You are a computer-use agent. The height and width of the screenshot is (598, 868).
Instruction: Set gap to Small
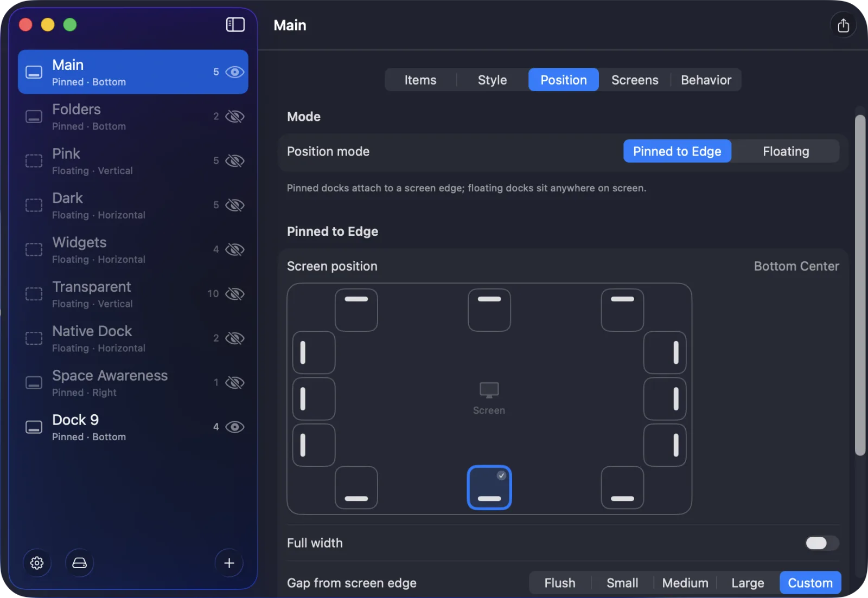[622, 583]
